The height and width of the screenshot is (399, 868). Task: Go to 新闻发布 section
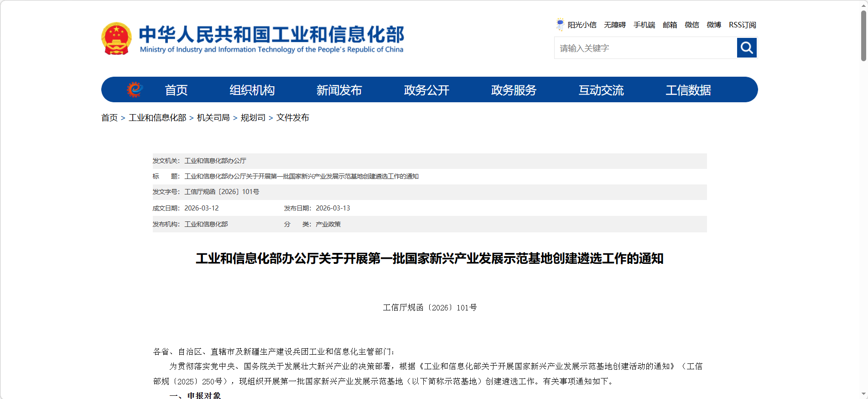click(339, 90)
